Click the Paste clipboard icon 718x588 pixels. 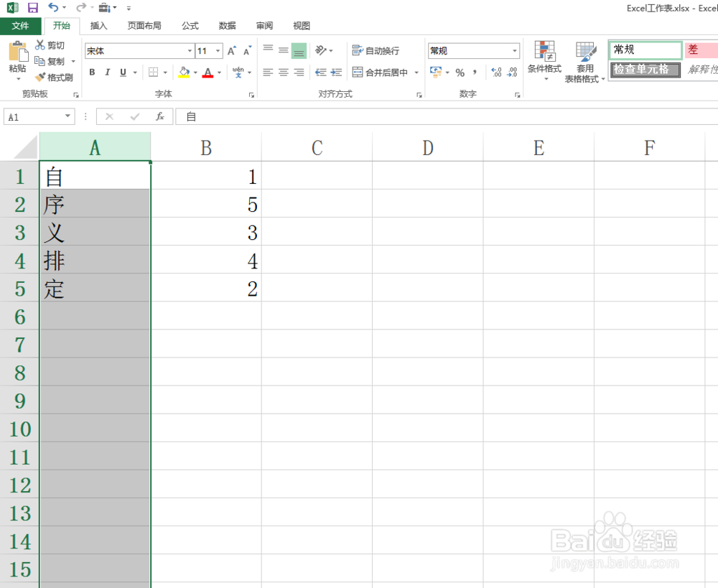[17, 51]
